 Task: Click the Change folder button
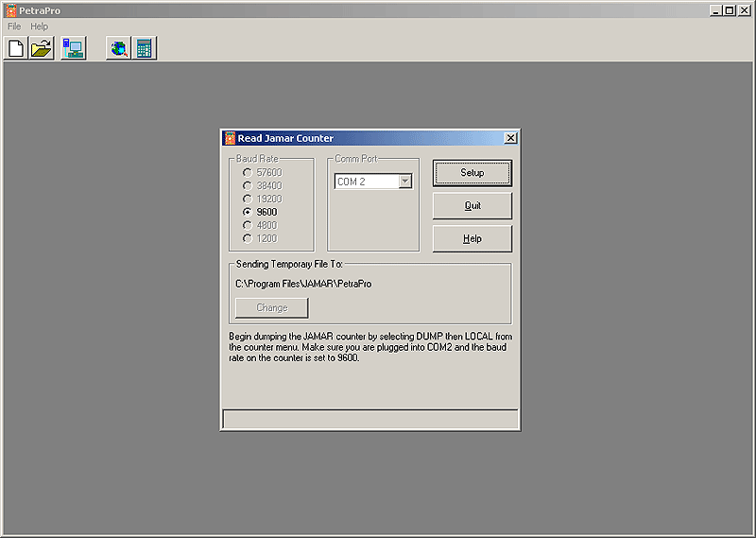[x=272, y=308]
